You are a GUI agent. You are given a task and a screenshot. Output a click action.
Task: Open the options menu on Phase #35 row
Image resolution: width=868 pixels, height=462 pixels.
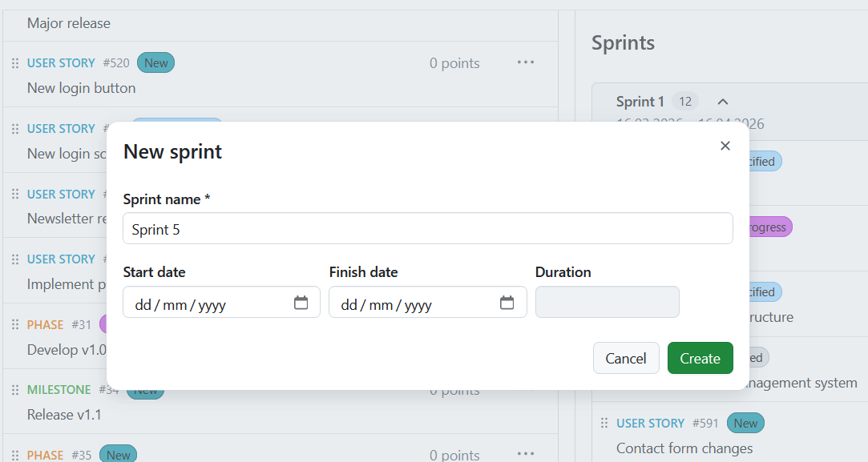tap(526, 454)
